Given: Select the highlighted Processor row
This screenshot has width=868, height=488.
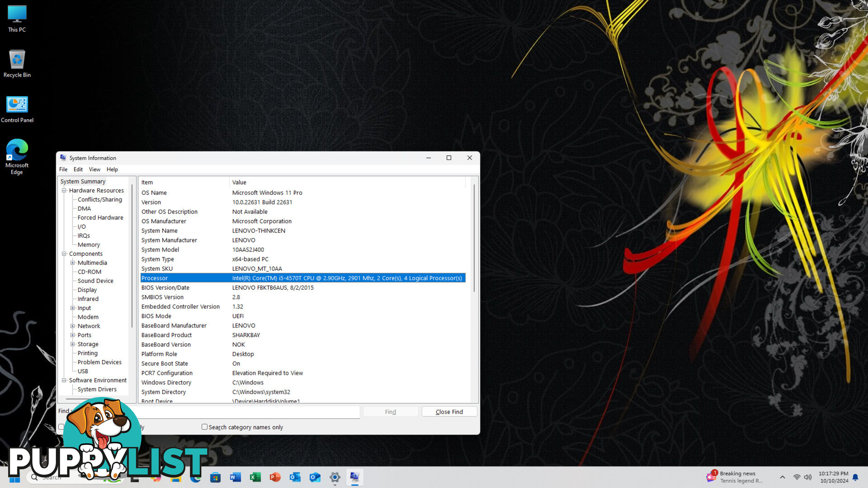Looking at the screenshot, I should [x=303, y=278].
